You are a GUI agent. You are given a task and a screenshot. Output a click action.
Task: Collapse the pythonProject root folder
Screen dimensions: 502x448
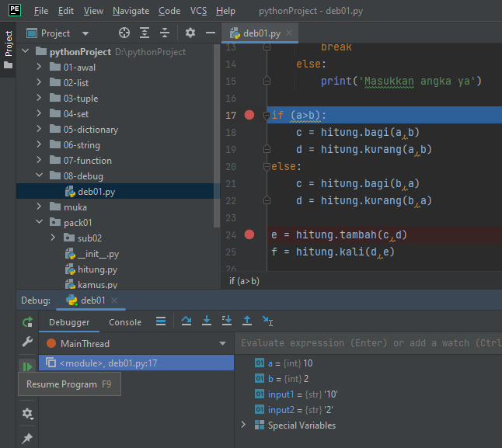(x=26, y=51)
